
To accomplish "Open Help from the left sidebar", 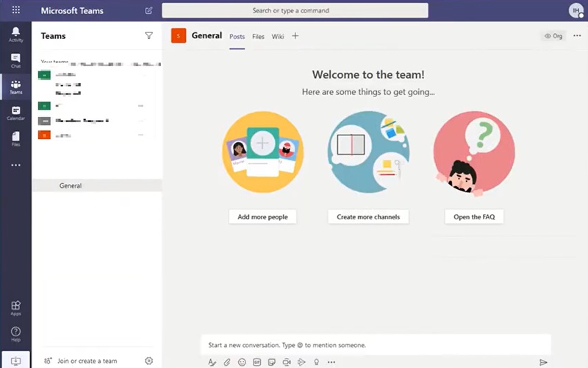I will (x=15, y=334).
